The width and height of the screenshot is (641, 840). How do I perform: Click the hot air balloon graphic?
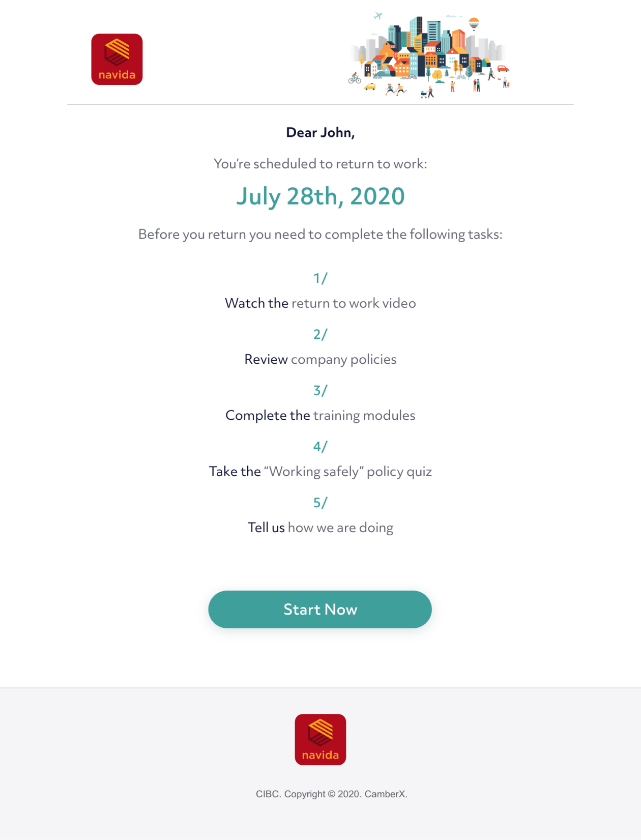coord(474,24)
